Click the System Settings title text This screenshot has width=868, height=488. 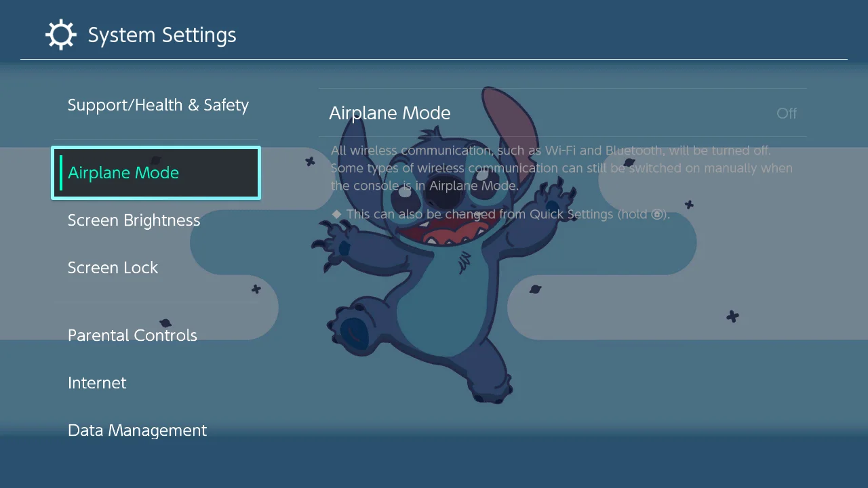pos(161,35)
